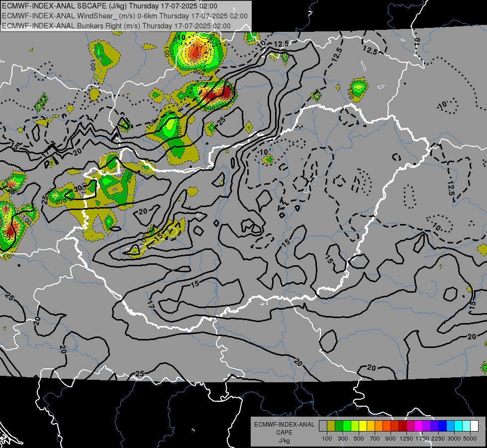
Task: Choose the lime yellow-green legend swatch
Action: coord(355,426)
